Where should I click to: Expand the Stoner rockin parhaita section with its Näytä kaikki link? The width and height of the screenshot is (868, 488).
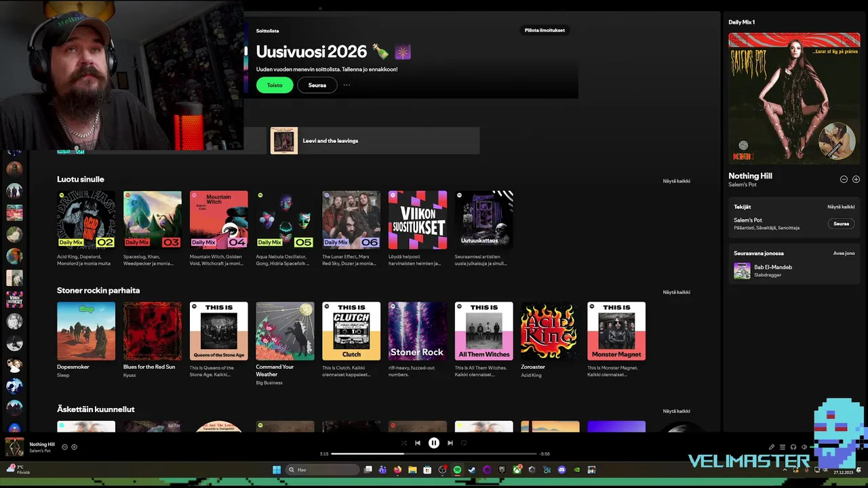tap(676, 292)
